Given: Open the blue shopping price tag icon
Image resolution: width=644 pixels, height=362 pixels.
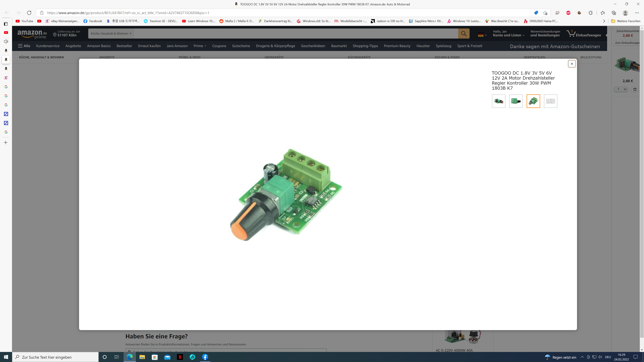Looking at the screenshot, I should pos(536,13).
